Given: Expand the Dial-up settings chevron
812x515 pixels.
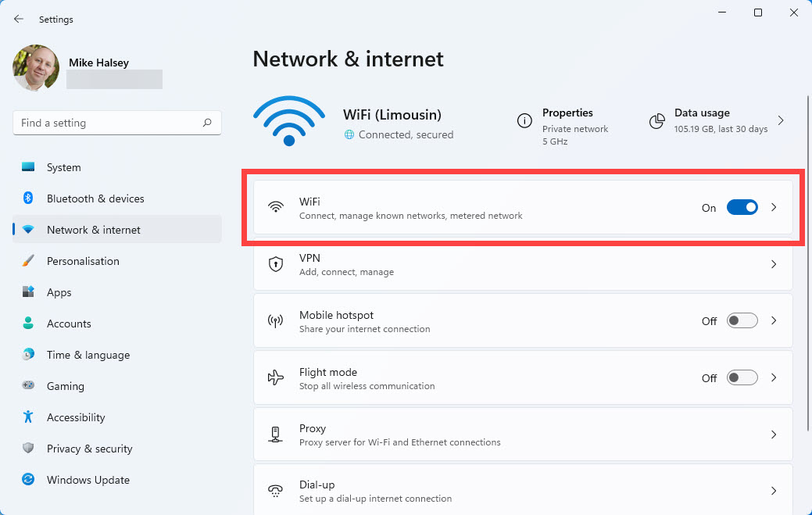Looking at the screenshot, I should pos(774,491).
